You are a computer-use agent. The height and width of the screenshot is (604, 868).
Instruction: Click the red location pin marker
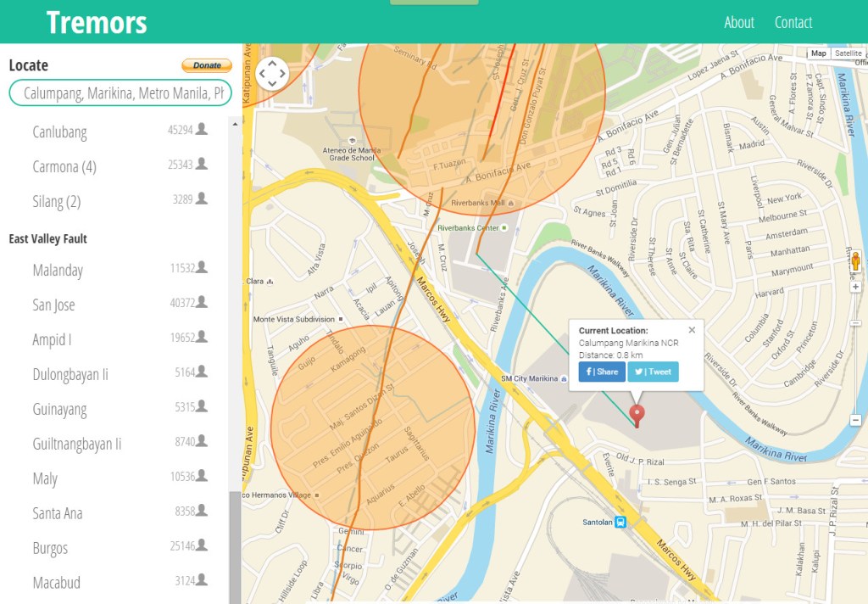[637, 415]
